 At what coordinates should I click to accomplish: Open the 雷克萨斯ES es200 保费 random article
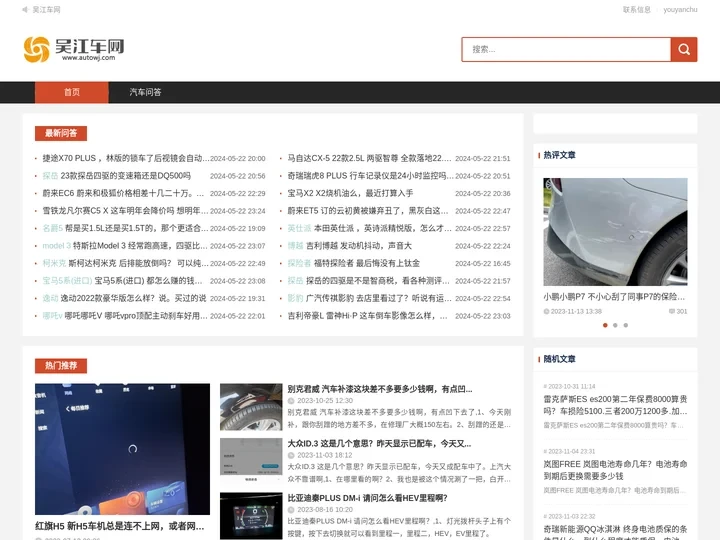[615, 405]
